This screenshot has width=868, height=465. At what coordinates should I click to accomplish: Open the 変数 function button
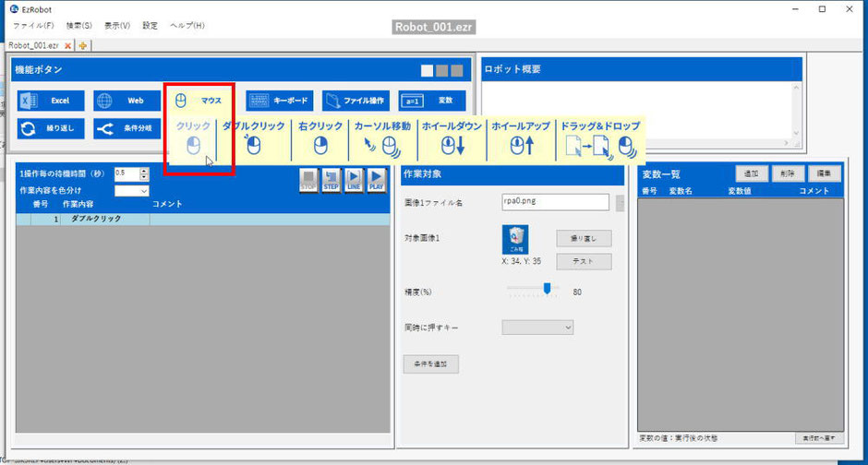pos(432,101)
